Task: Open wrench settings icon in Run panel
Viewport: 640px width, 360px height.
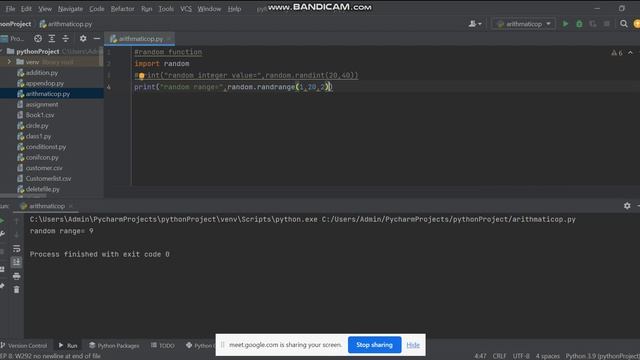Action: click(x=2, y=234)
